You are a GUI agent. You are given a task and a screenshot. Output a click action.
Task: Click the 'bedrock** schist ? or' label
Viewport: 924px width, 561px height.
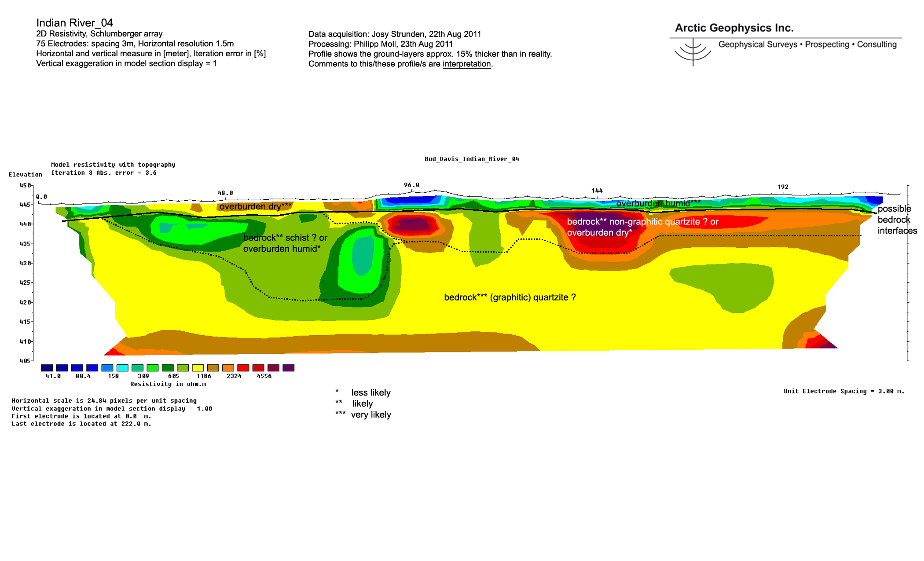(x=285, y=238)
